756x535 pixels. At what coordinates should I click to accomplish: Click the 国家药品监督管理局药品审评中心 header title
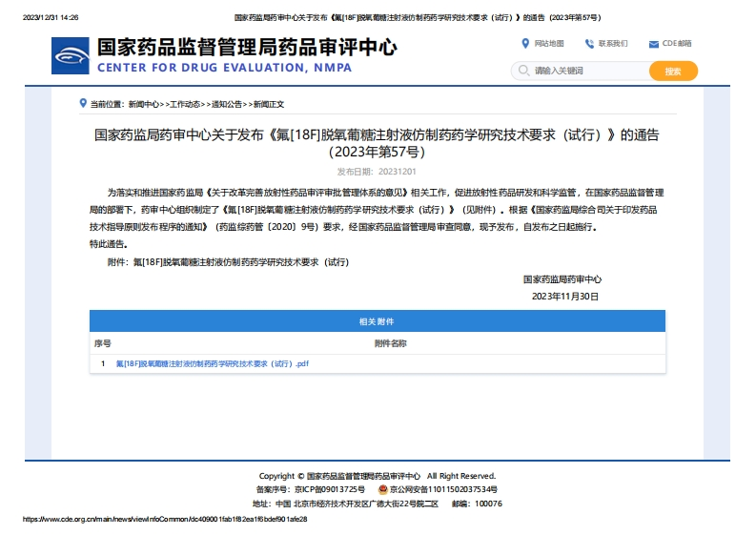[247, 48]
